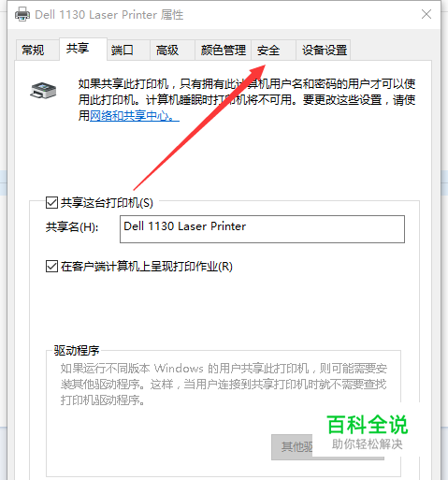Screen dimensions: 448x480
Task: Close the printer properties dialog
Action: [x=426, y=14]
